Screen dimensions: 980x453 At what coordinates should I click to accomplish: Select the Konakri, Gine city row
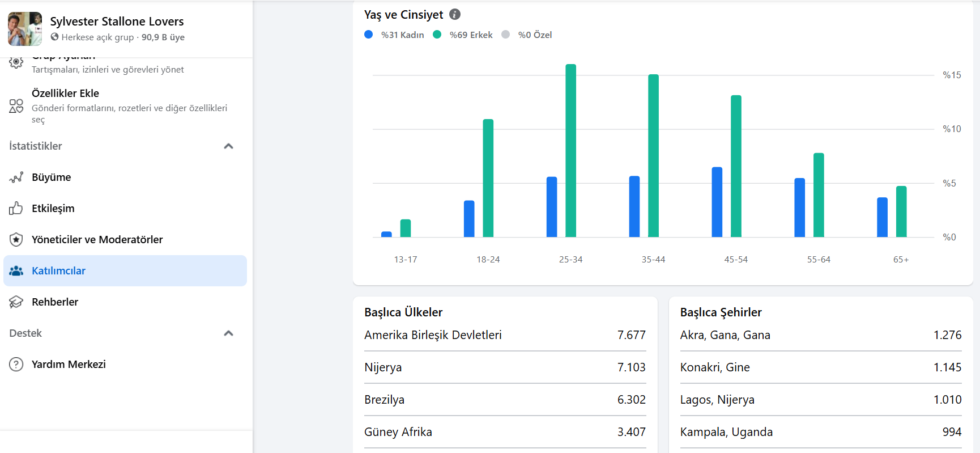pyautogui.click(x=821, y=367)
